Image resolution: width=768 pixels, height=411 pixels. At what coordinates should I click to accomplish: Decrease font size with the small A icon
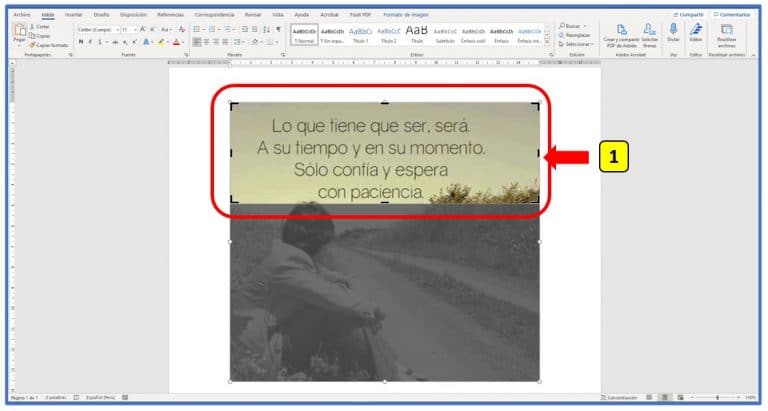152,29
